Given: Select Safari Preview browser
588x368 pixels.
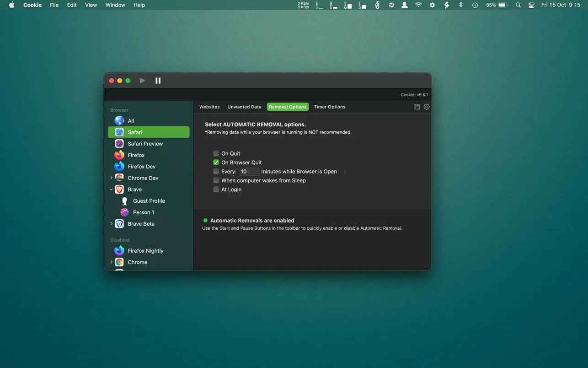Looking at the screenshot, I should pyautogui.click(x=145, y=144).
